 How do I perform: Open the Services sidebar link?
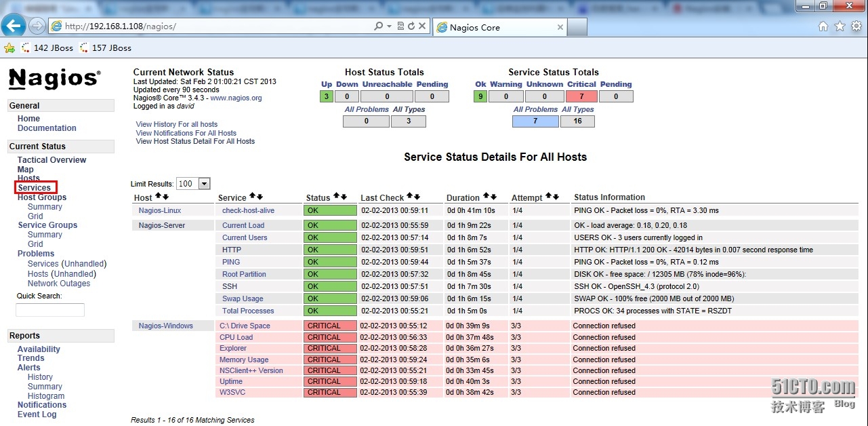[x=35, y=188]
